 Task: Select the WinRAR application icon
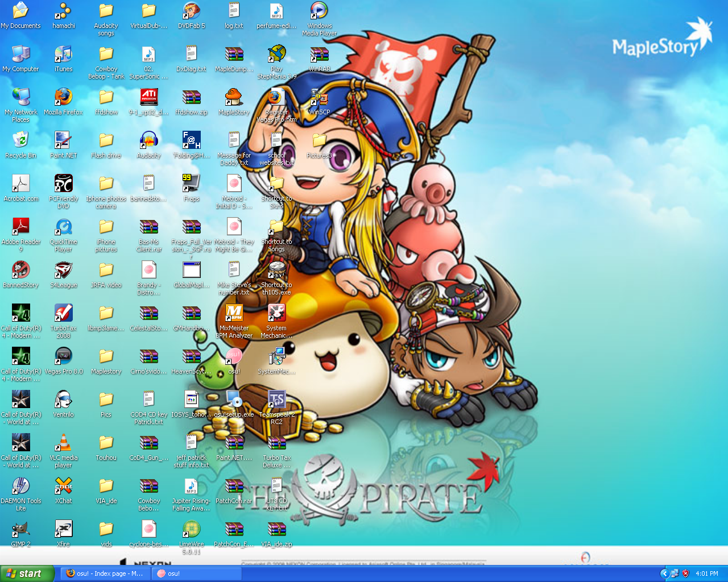(x=319, y=54)
